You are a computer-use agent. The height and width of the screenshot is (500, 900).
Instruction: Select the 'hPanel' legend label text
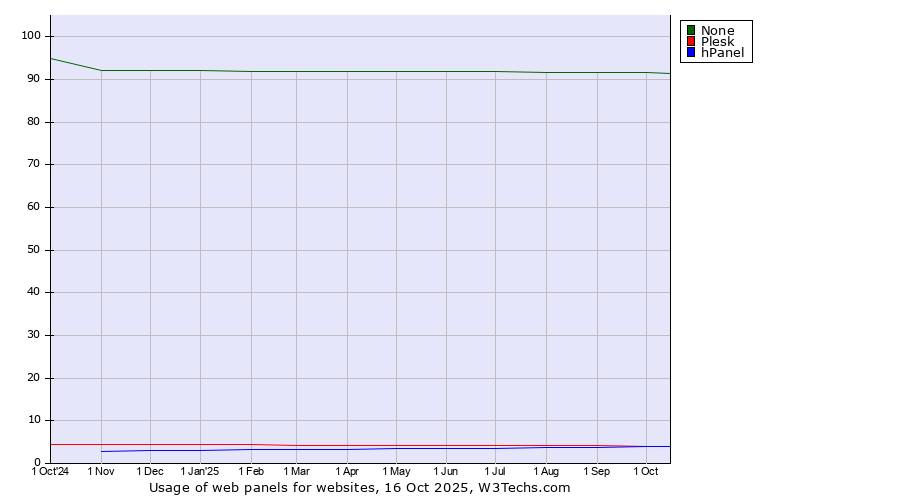[722, 52]
